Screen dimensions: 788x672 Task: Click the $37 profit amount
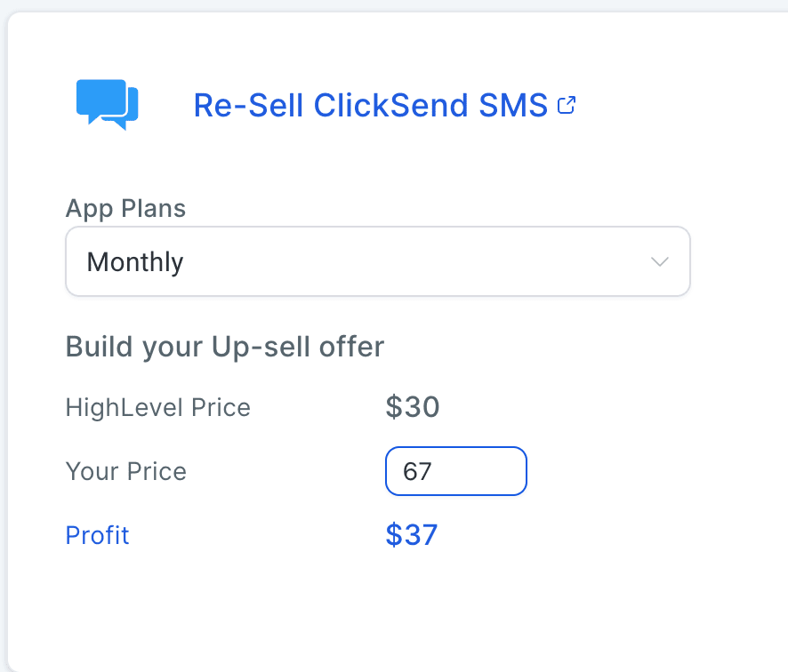412,535
